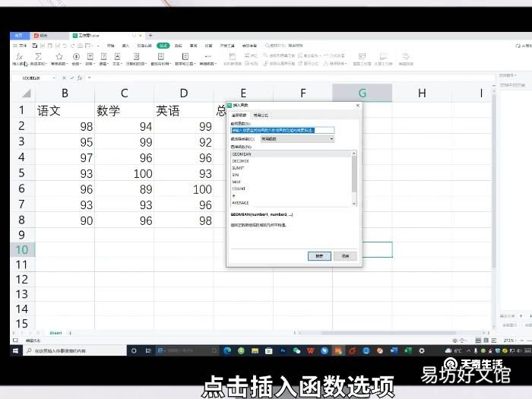Click the Task View icon on the taskbar
Screen dimensions: 532x399
pyautogui.click(x=148, y=350)
